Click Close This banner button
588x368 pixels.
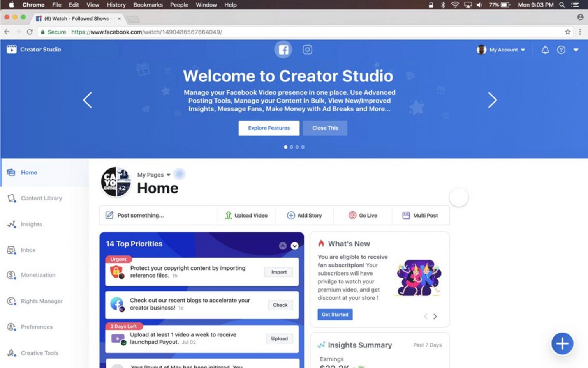(x=325, y=128)
